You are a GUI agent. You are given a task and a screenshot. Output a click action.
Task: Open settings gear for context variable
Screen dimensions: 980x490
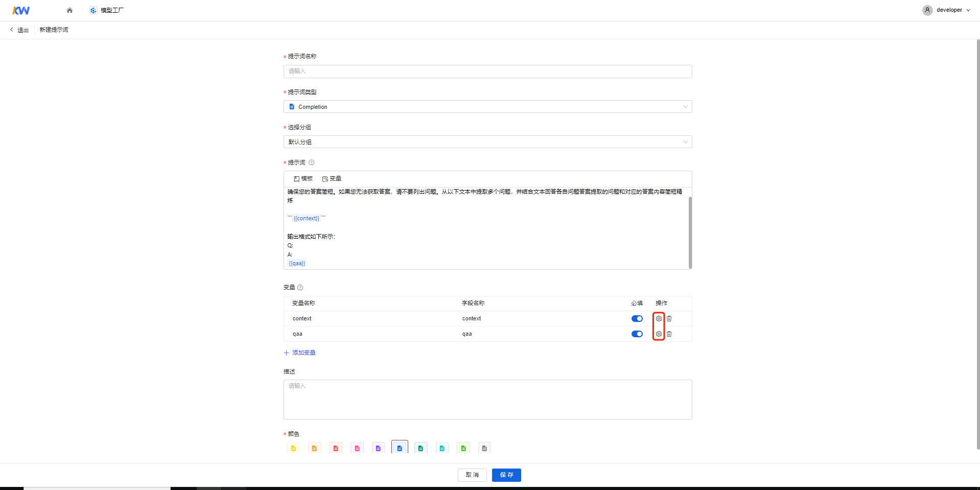pyautogui.click(x=659, y=318)
